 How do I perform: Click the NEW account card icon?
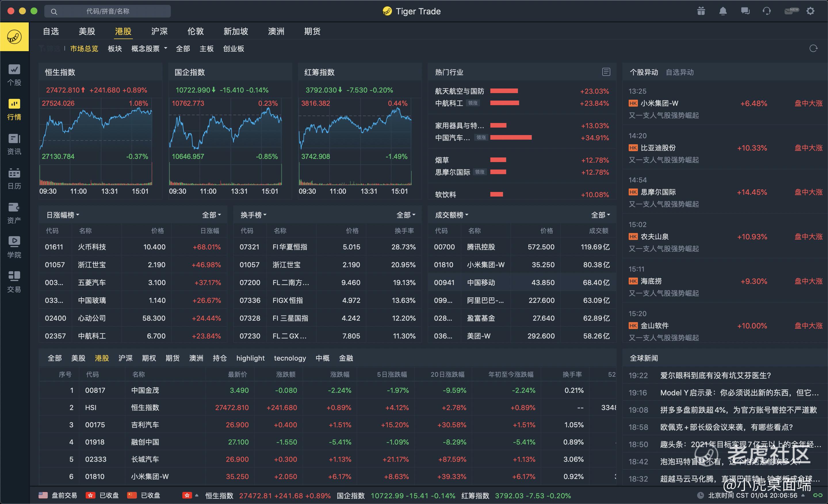click(x=791, y=11)
